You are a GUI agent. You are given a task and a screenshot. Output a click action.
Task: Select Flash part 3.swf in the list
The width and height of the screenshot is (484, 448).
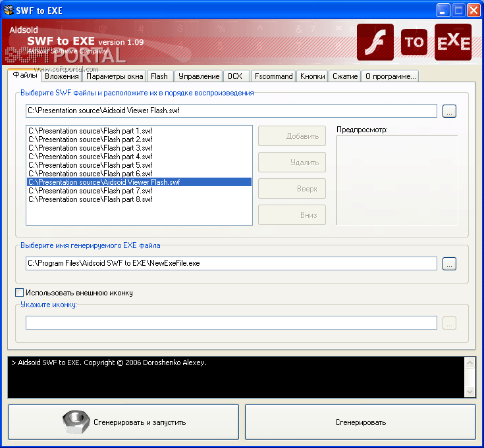tap(139, 148)
